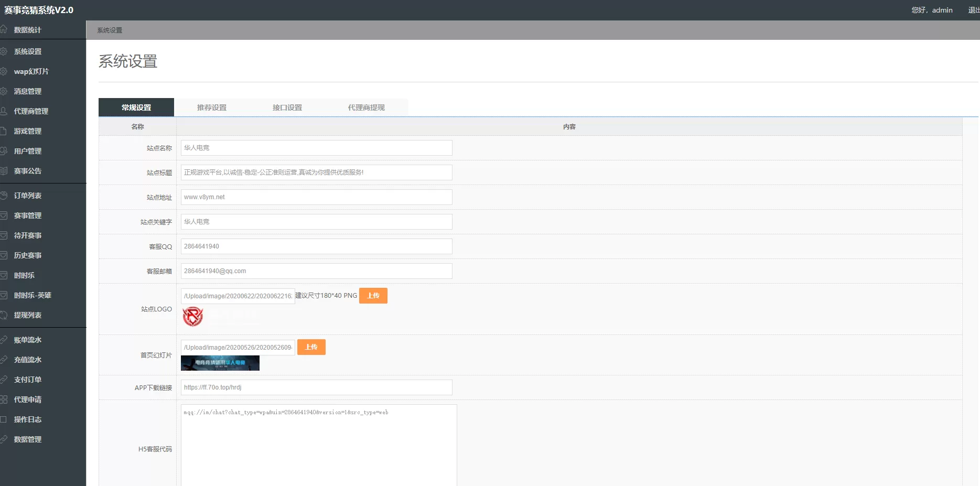The height and width of the screenshot is (486, 980).
Task: Click the 上传 button for 首页幻灯片
Action: pos(311,347)
